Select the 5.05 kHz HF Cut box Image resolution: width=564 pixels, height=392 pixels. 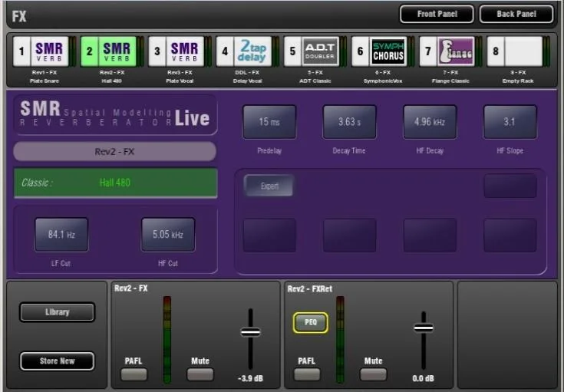168,235
